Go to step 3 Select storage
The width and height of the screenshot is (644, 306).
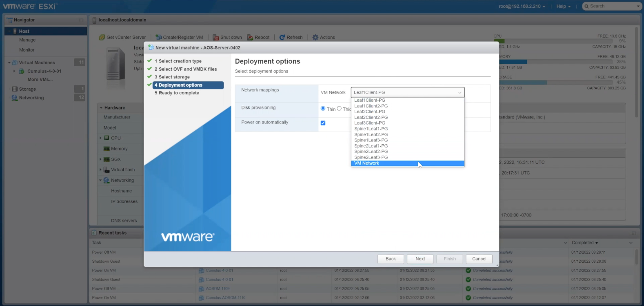click(x=172, y=77)
